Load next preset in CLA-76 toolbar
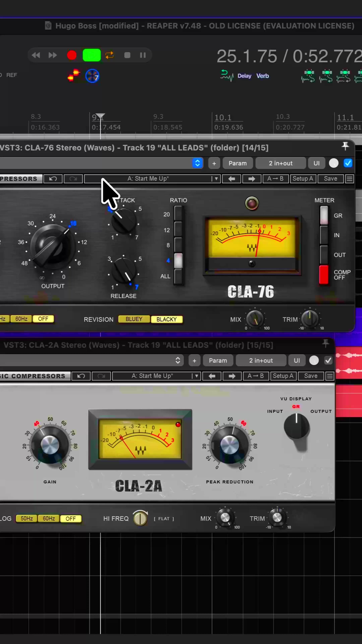The width and height of the screenshot is (362, 644). pos(252,179)
